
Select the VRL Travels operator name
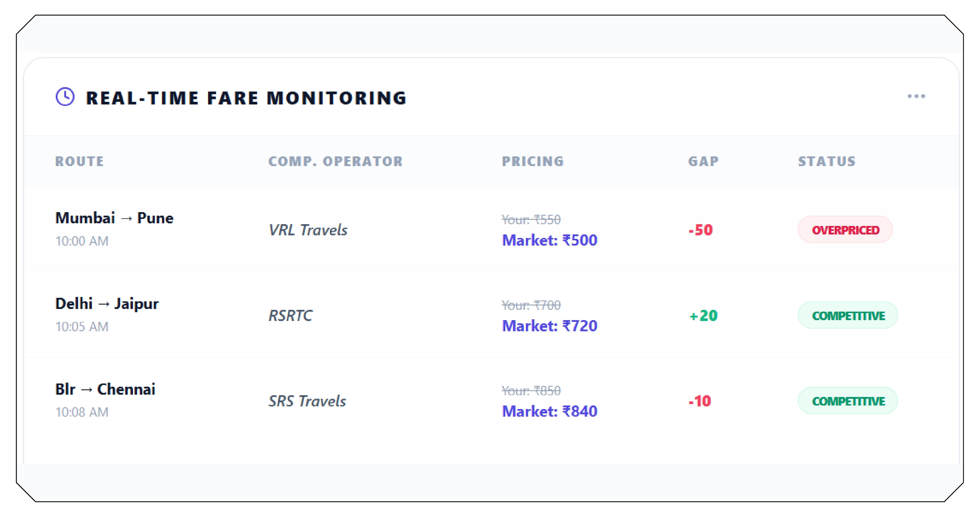tap(308, 229)
